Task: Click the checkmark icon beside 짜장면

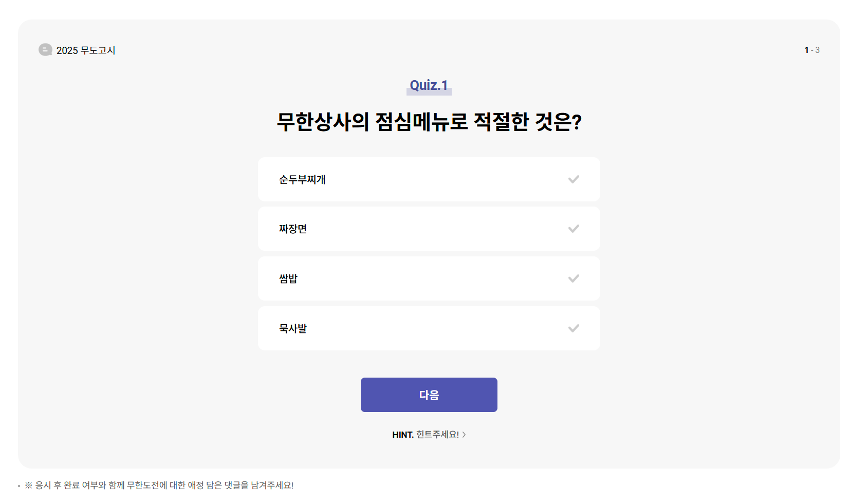Action: coord(574,229)
